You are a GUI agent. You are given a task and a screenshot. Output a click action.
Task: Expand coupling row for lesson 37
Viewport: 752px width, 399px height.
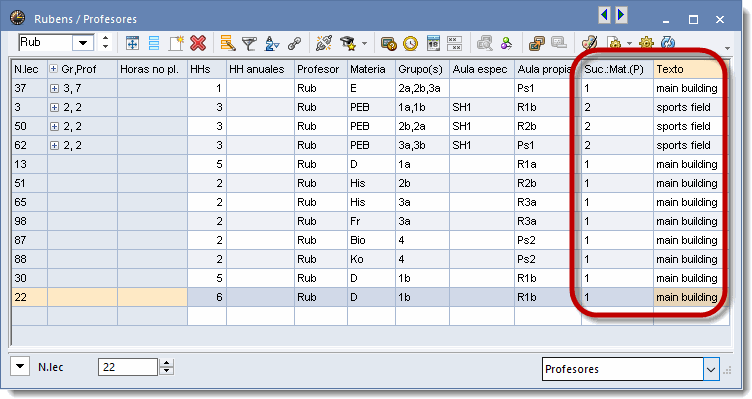pos(54,88)
